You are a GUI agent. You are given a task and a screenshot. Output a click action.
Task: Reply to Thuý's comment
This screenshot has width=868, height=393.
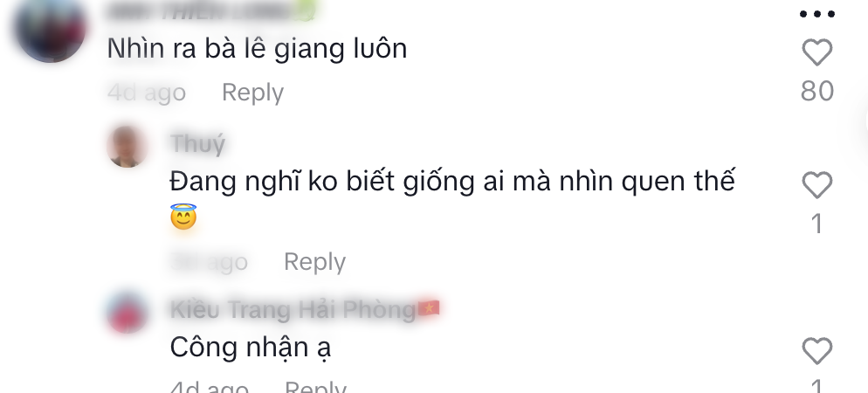314,261
